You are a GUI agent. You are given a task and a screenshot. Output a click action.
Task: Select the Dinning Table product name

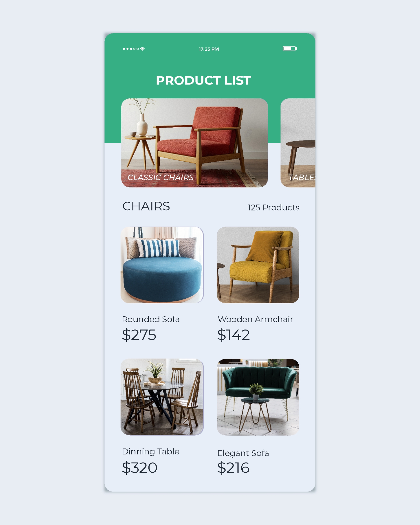[151, 451]
